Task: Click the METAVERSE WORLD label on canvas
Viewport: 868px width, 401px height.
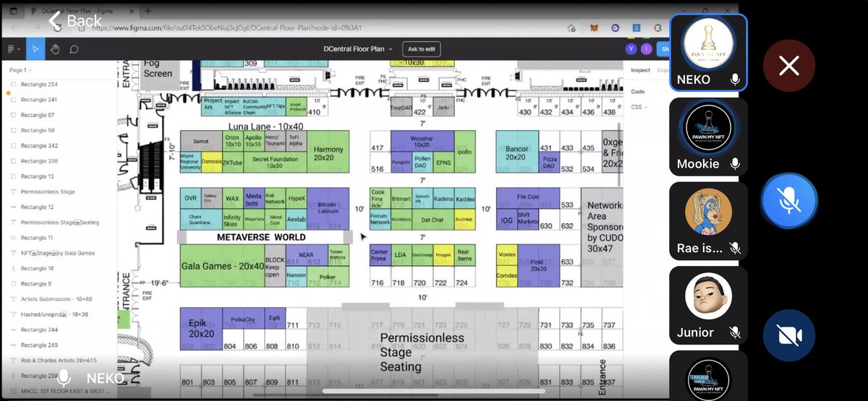Action: (x=261, y=237)
